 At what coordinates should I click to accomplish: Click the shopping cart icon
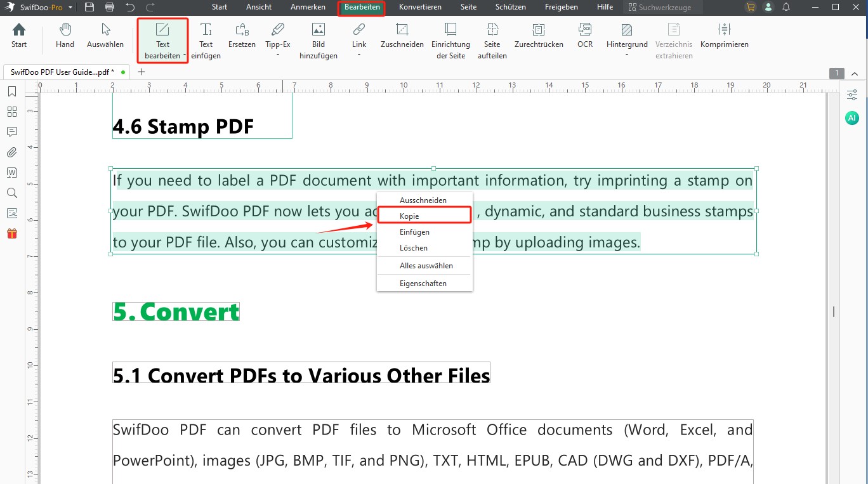tap(751, 7)
